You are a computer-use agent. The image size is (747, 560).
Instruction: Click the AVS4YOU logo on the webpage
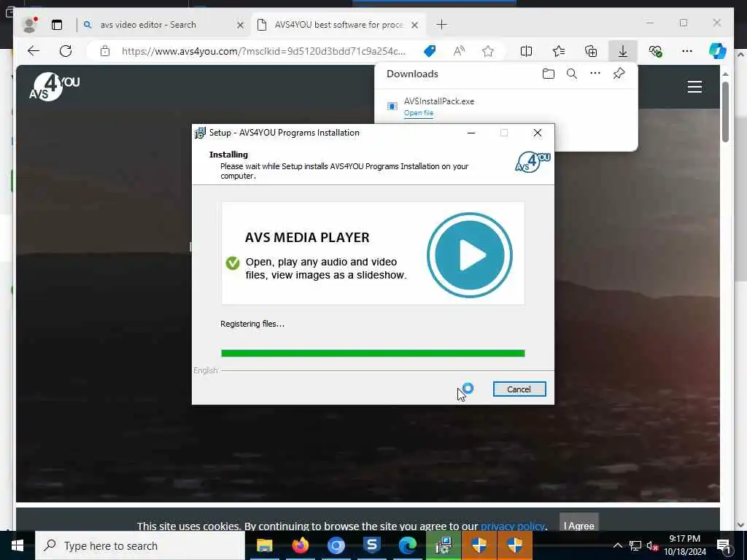tap(54, 87)
